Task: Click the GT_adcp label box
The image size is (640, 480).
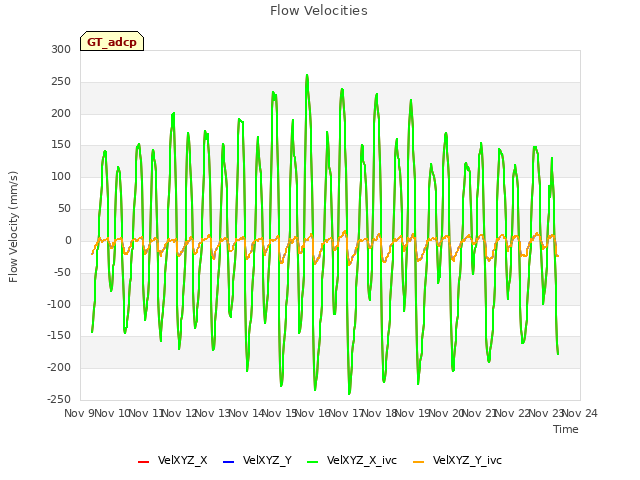Action: point(112,42)
